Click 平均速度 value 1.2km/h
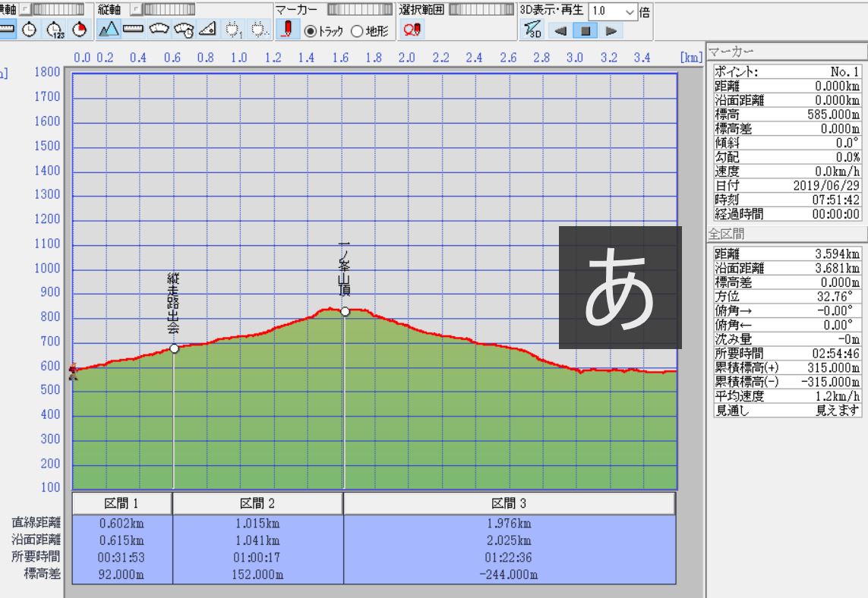Screen dimensions: 868x598 838,396
